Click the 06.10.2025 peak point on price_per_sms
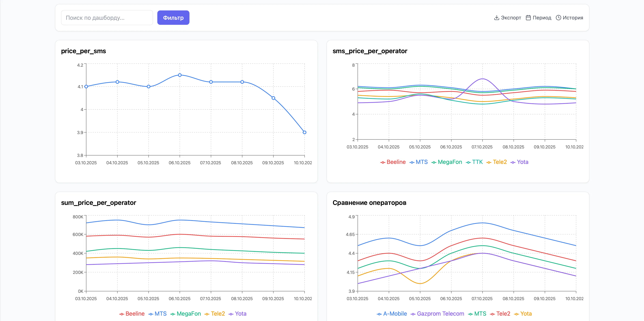Screen dimensions: 644x321 pyautogui.click(x=180, y=75)
